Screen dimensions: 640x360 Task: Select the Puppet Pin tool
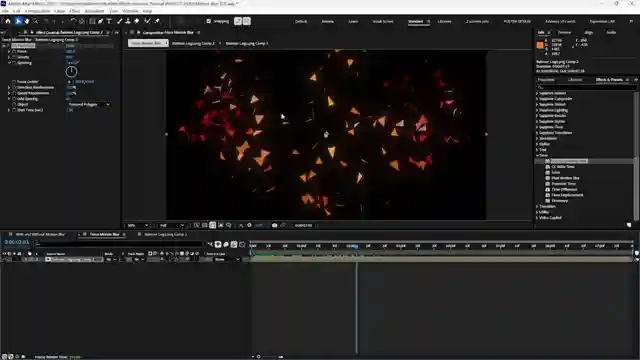point(157,21)
